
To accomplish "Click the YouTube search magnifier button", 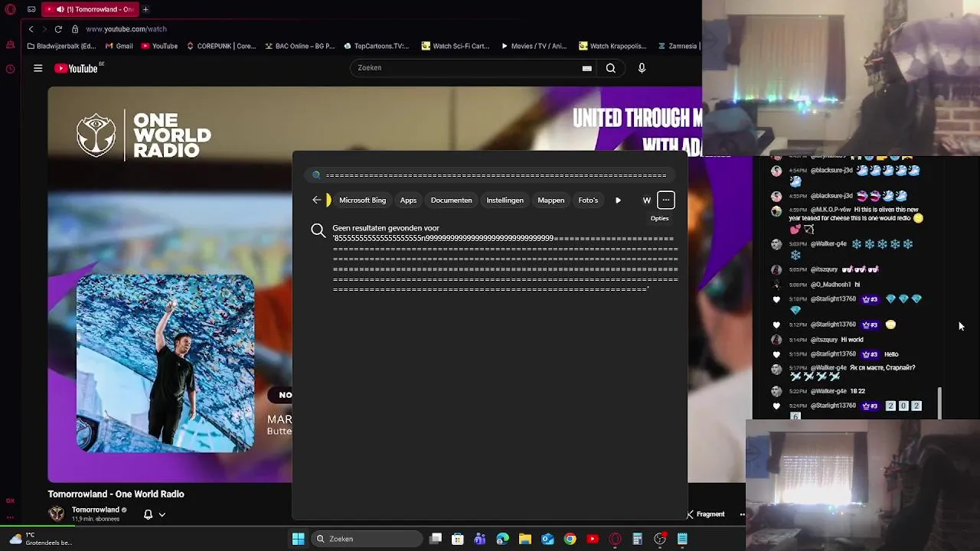I will click(x=610, y=68).
